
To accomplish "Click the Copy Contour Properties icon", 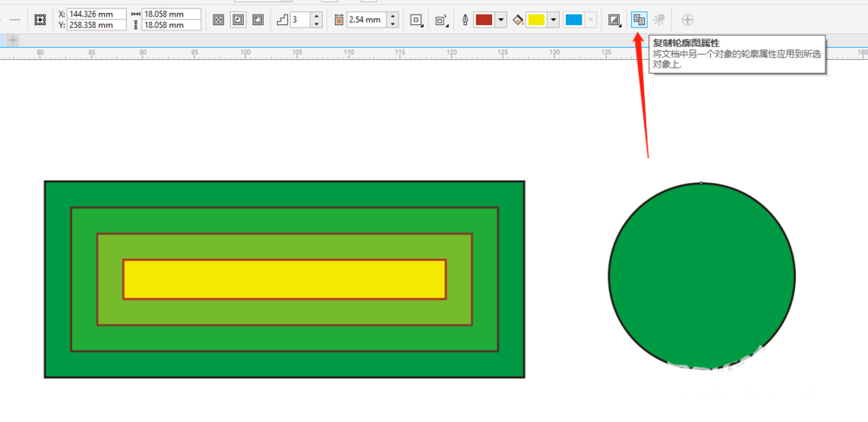I will click(639, 19).
